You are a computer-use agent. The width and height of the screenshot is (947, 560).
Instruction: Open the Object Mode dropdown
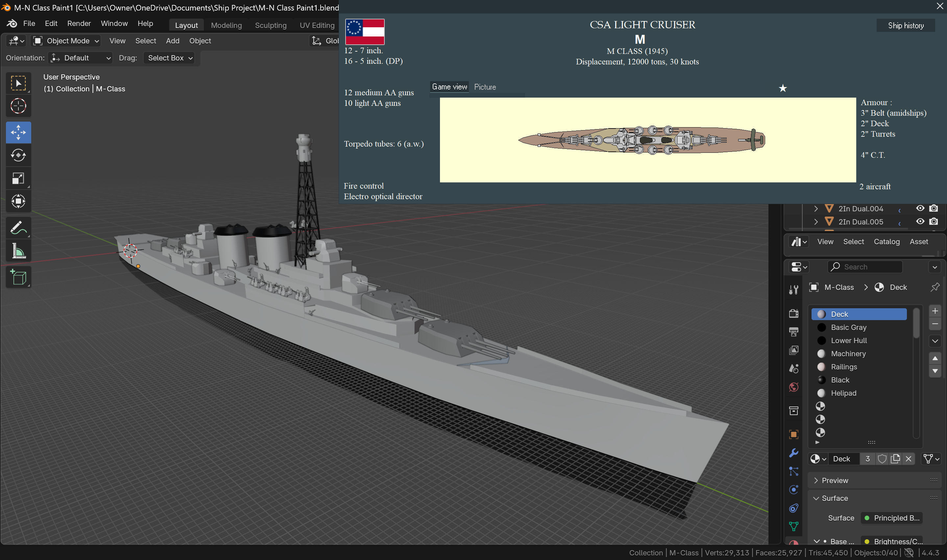coord(66,41)
